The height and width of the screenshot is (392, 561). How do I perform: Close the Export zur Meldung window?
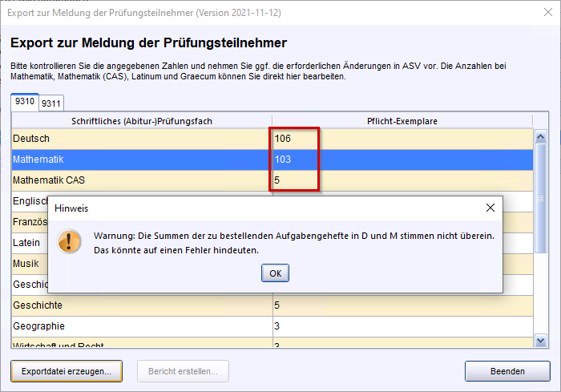pyautogui.click(x=547, y=13)
